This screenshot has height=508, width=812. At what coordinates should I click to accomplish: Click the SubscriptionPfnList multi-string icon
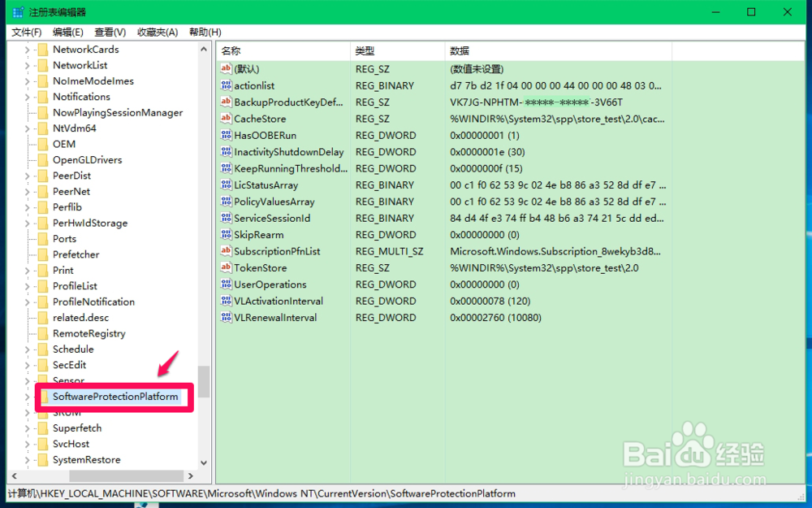click(x=226, y=251)
